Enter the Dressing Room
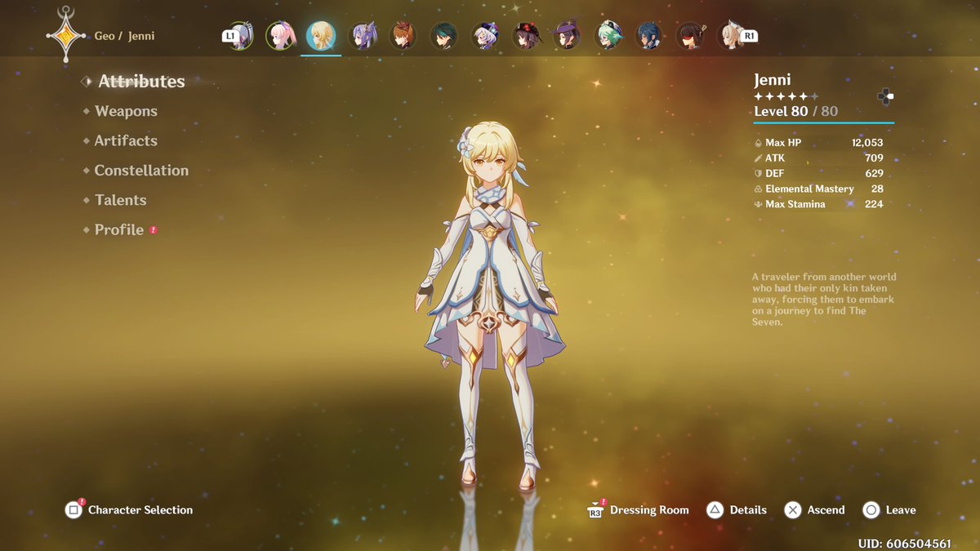 click(639, 510)
